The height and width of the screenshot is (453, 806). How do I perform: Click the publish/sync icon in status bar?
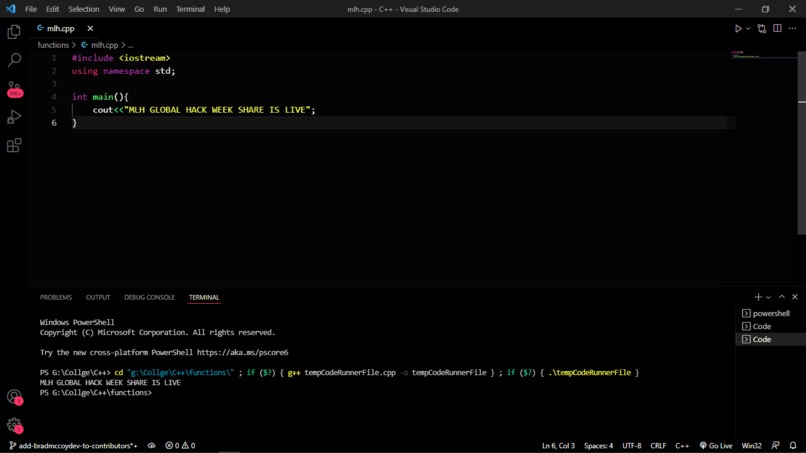151,446
